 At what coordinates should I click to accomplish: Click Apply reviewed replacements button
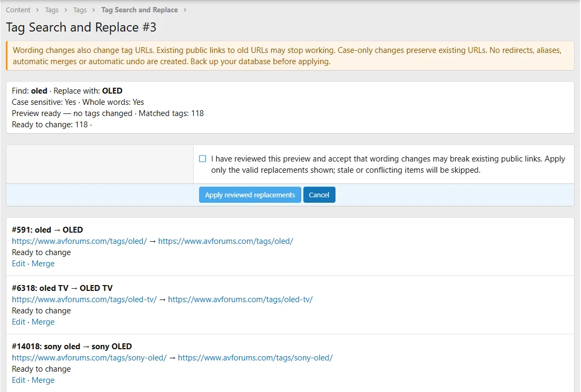250,195
